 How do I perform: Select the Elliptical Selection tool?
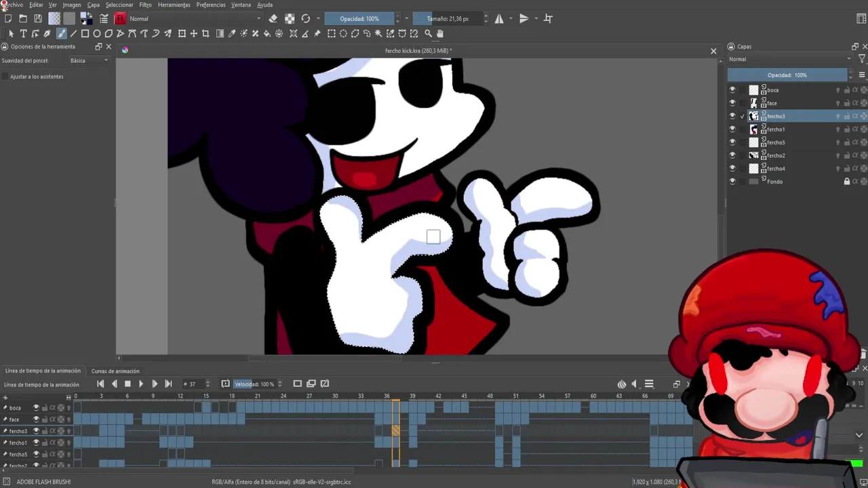point(343,33)
